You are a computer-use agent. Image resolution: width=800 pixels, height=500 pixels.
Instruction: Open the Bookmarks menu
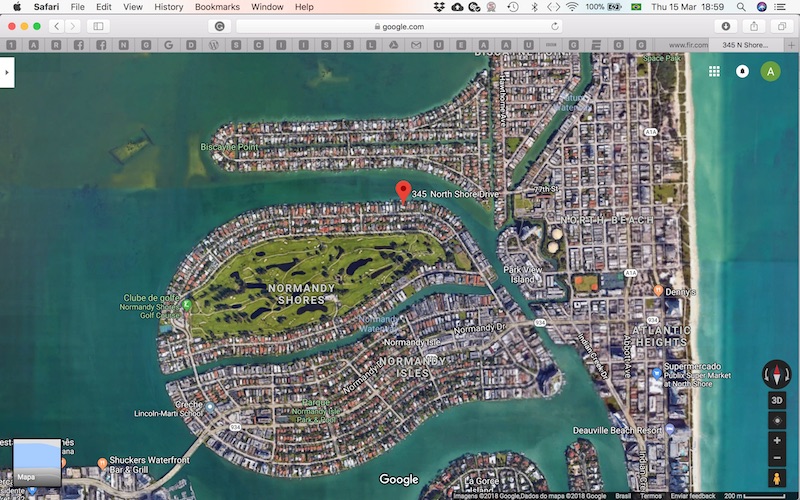click(x=217, y=7)
